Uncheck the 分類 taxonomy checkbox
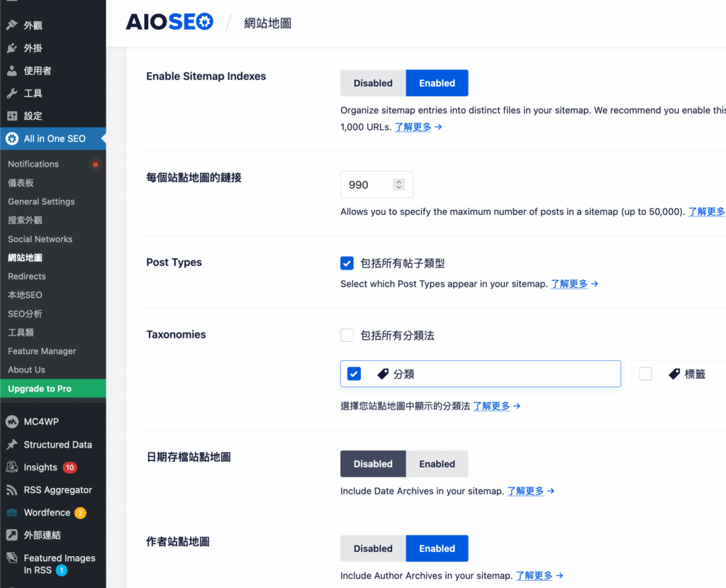Image resolution: width=726 pixels, height=588 pixels. tap(354, 374)
